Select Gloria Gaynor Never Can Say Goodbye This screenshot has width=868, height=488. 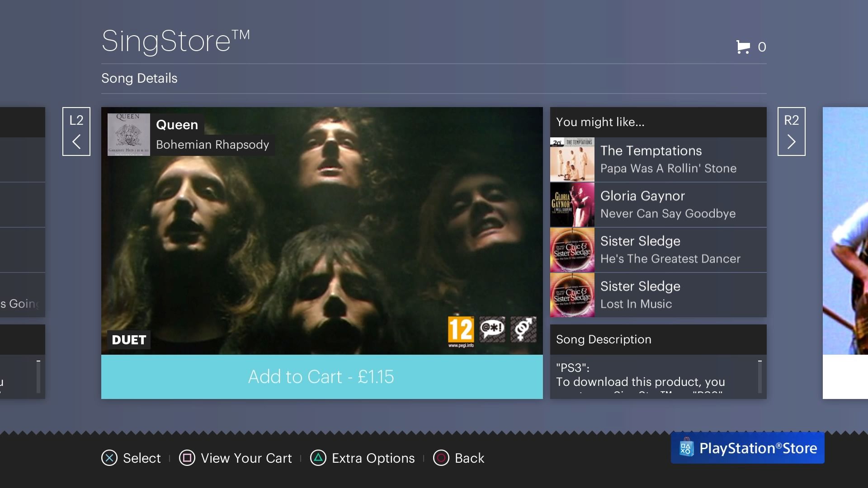[x=657, y=204]
